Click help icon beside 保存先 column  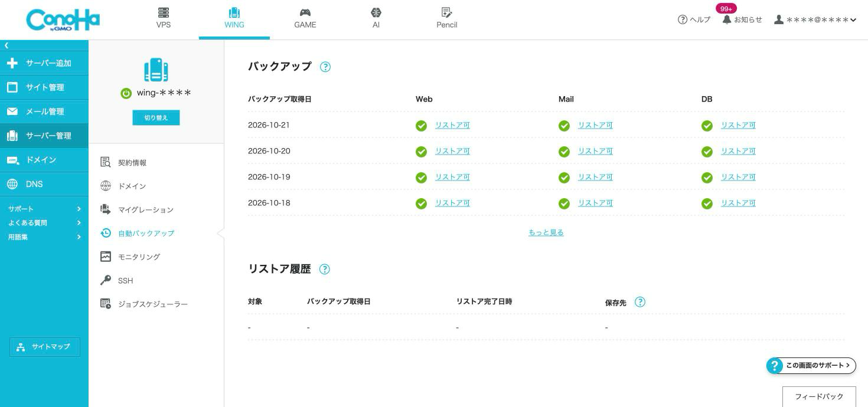tap(640, 302)
